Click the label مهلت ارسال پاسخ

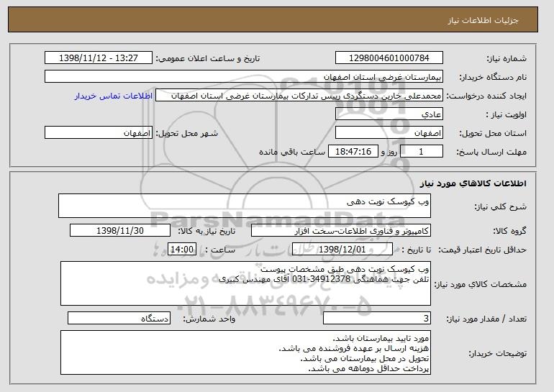[491, 152]
